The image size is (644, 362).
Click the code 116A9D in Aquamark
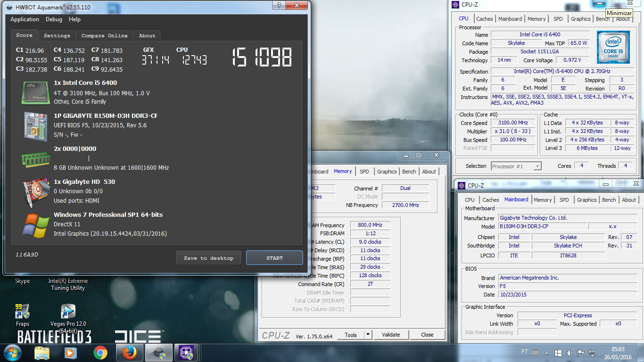[x=27, y=255]
